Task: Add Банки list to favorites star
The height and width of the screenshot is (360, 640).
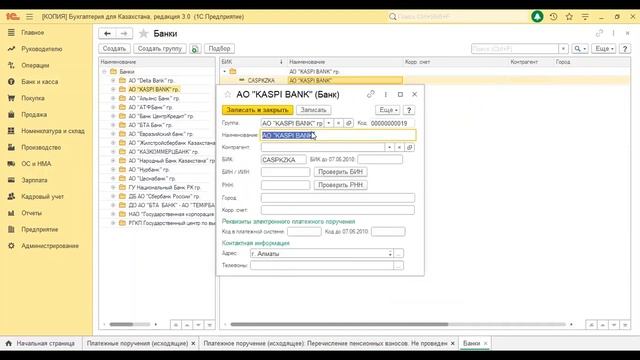Action: point(143,33)
